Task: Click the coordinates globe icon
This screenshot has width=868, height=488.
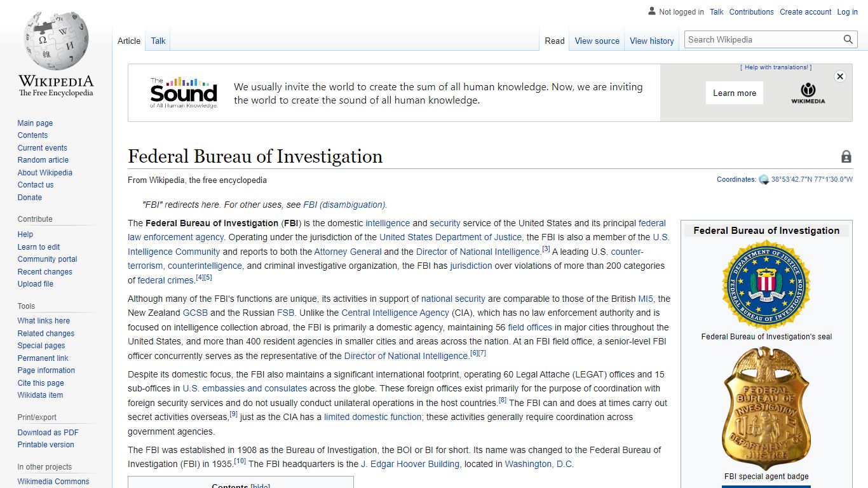Action: 764,180
